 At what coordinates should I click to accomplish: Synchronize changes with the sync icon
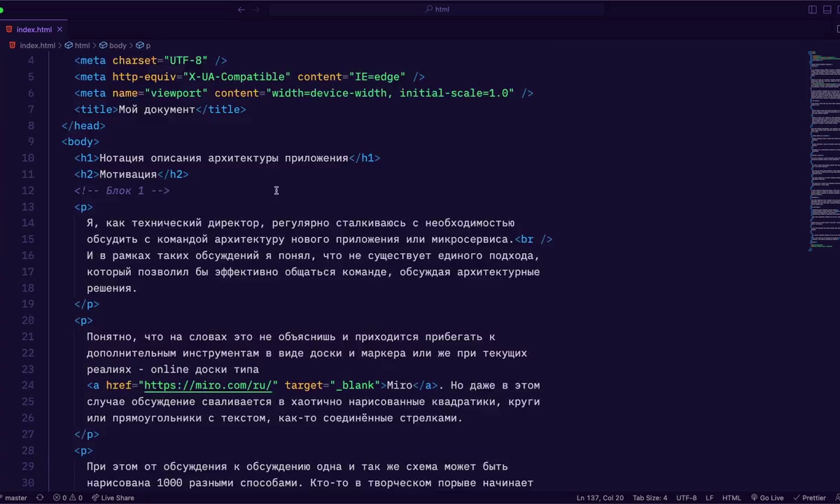[40, 498]
